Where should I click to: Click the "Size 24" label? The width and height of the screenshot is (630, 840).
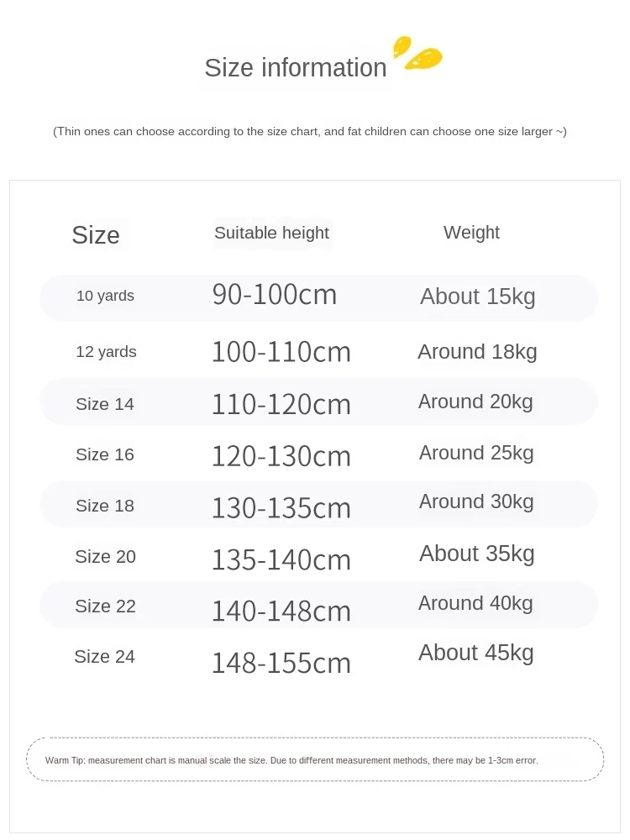[x=104, y=657]
